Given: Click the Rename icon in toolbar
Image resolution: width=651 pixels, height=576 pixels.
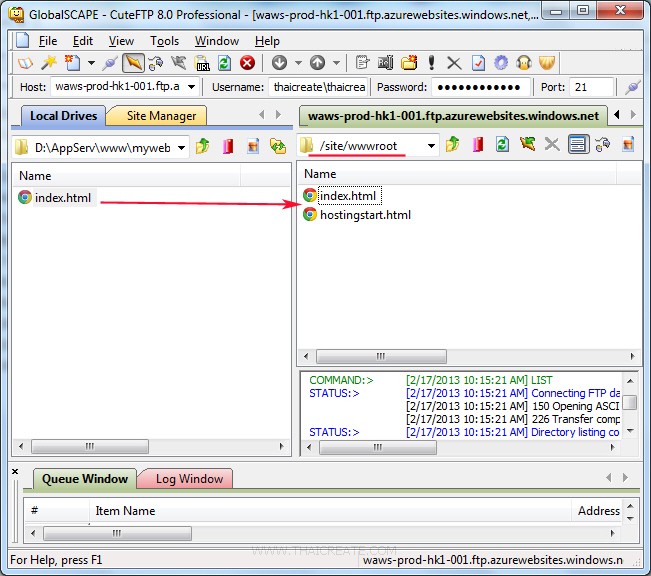Looking at the screenshot, I should click(385, 63).
